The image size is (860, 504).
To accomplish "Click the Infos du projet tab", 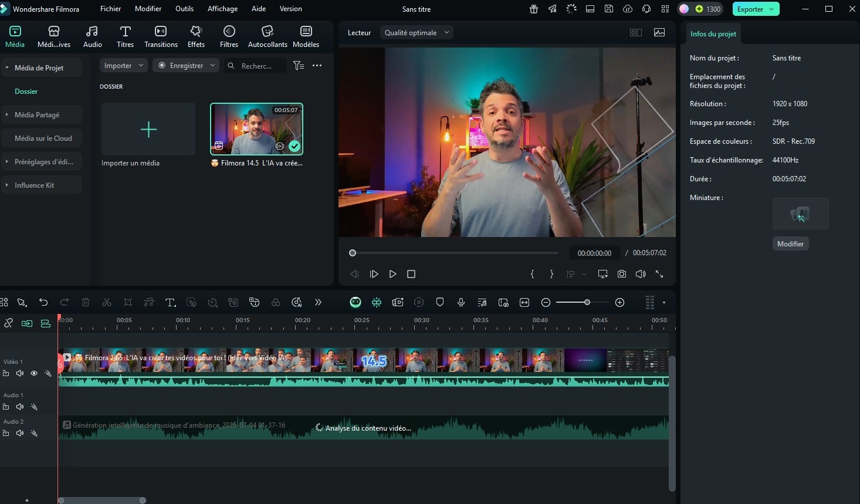I will coord(713,34).
